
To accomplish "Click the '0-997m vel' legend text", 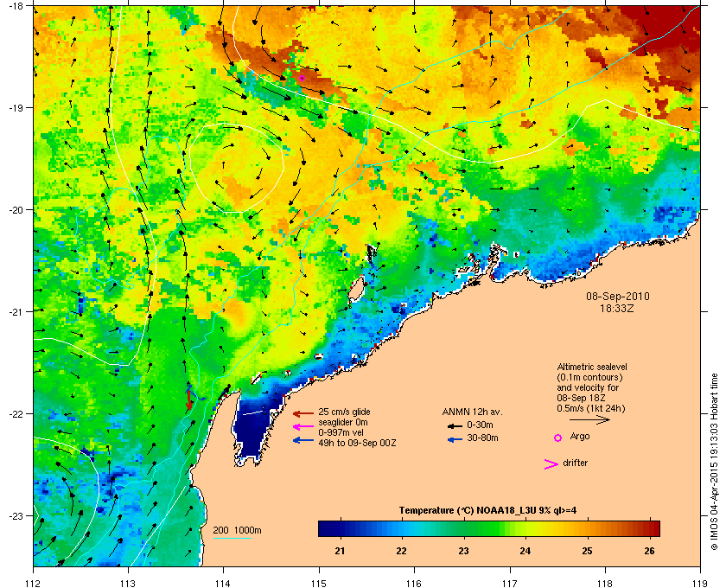I will (x=341, y=432).
